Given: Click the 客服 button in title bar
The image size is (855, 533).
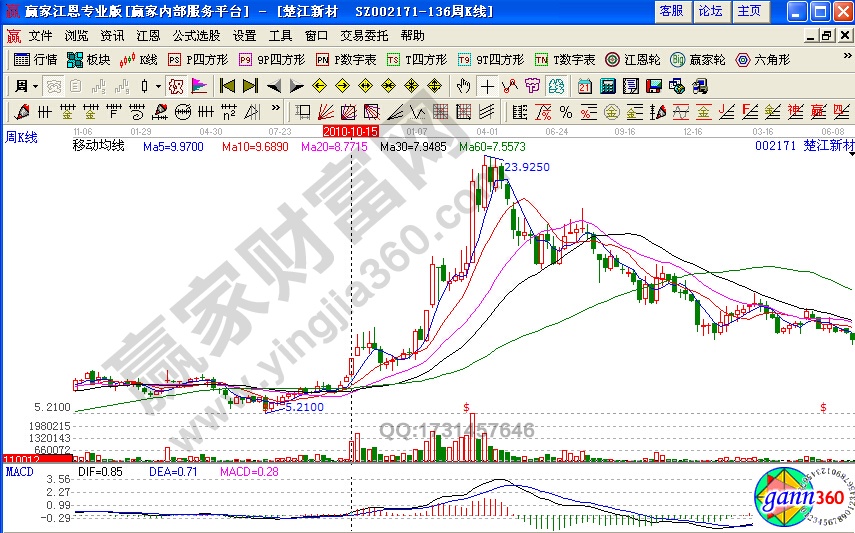Looking at the screenshot, I should click(x=672, y=11).
